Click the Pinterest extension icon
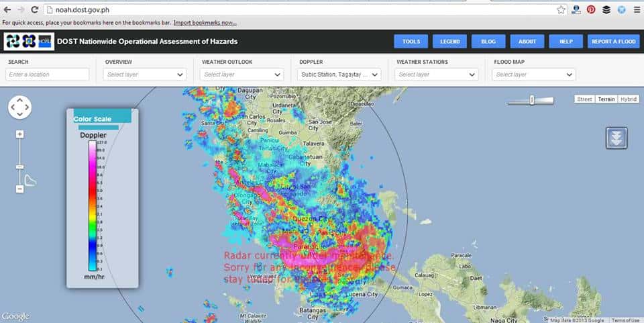 pyautogui.click(x=591, y=9)
